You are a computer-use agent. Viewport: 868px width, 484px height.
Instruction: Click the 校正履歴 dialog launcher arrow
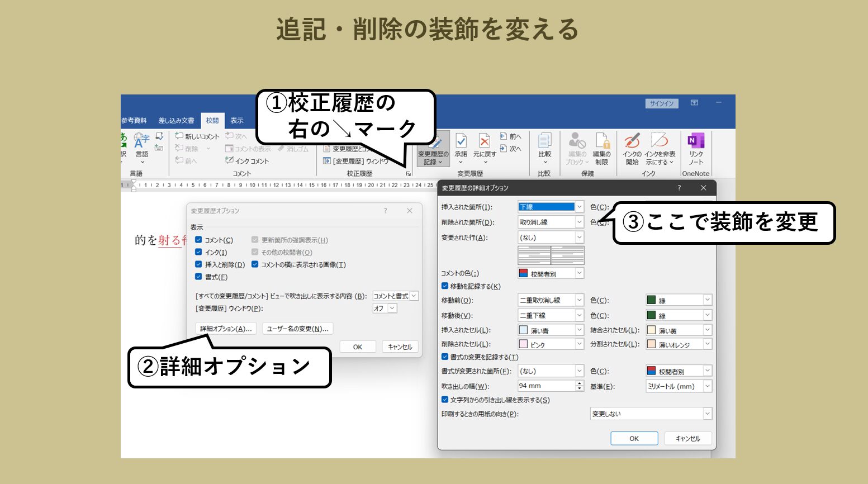point(409,174)
